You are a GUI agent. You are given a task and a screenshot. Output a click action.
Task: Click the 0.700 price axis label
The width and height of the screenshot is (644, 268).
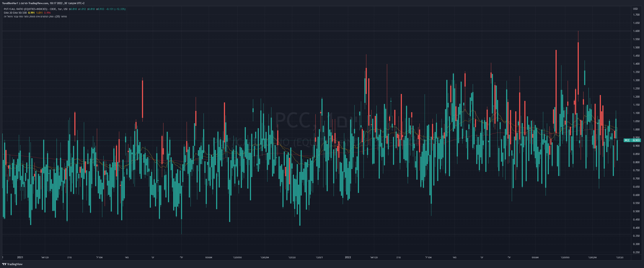(636, 179)
